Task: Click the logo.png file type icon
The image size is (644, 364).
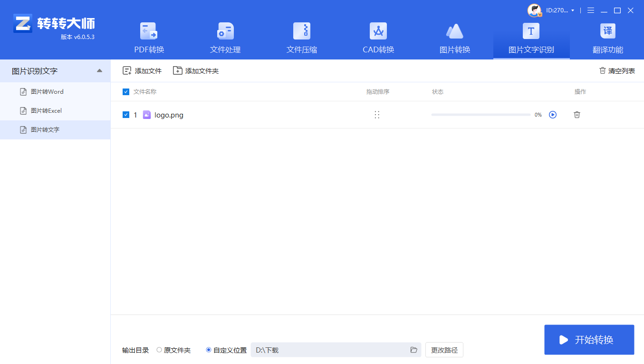Action: click(x=147, y=115)
